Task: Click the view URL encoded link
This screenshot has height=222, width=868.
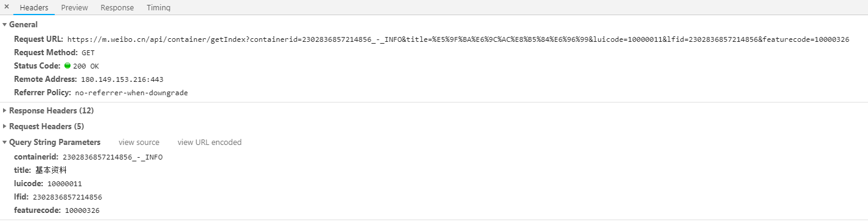Action: click(210, 143)
